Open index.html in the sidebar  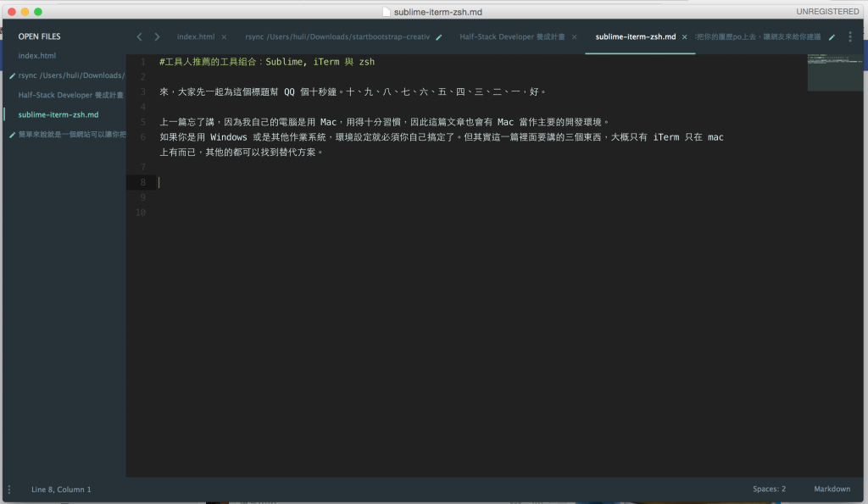tap(37, 55)
